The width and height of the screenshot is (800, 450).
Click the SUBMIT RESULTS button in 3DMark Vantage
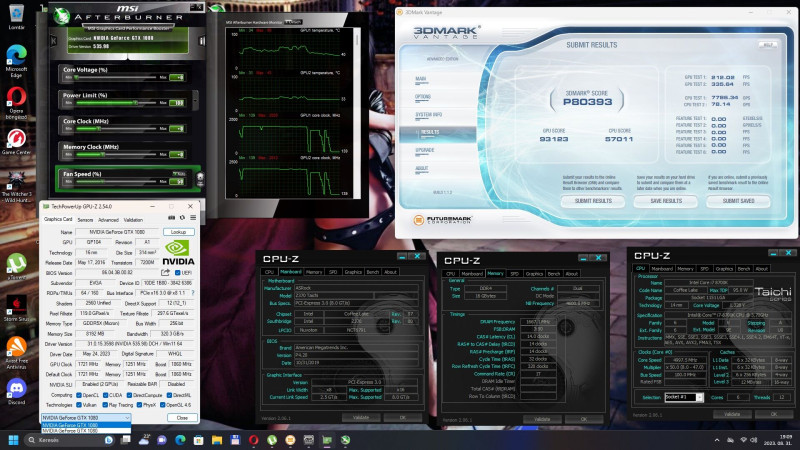coord(593,201)
